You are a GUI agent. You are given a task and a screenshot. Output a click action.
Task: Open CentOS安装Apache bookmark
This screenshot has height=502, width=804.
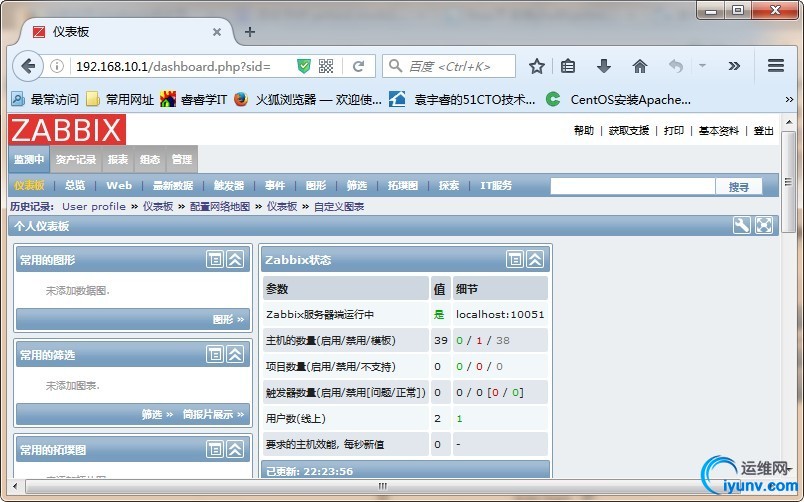click(618, 99)
